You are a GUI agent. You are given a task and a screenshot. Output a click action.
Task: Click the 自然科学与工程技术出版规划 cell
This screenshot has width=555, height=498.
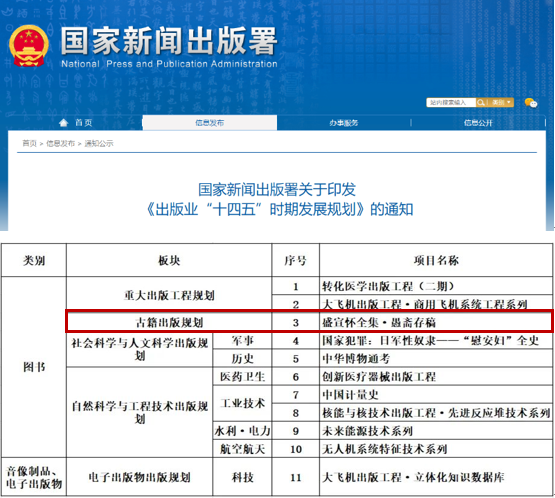point(139,412)
